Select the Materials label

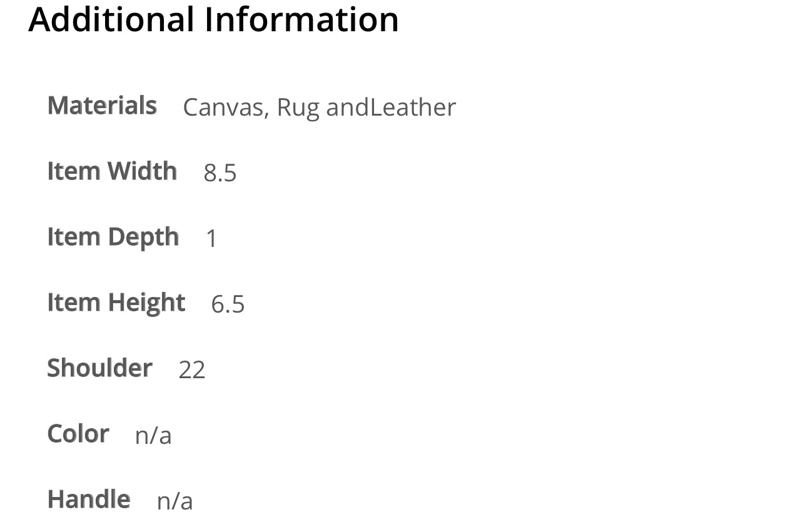click(102, 106)
